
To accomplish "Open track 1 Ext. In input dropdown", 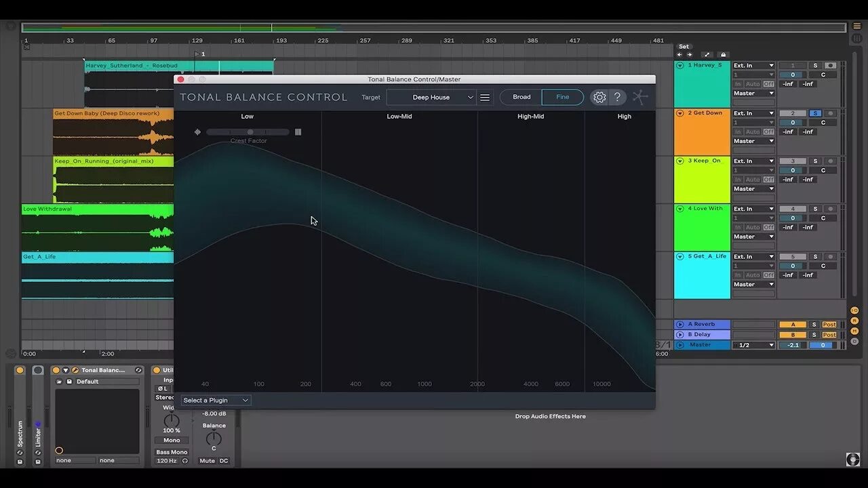I will click(753, 66).
